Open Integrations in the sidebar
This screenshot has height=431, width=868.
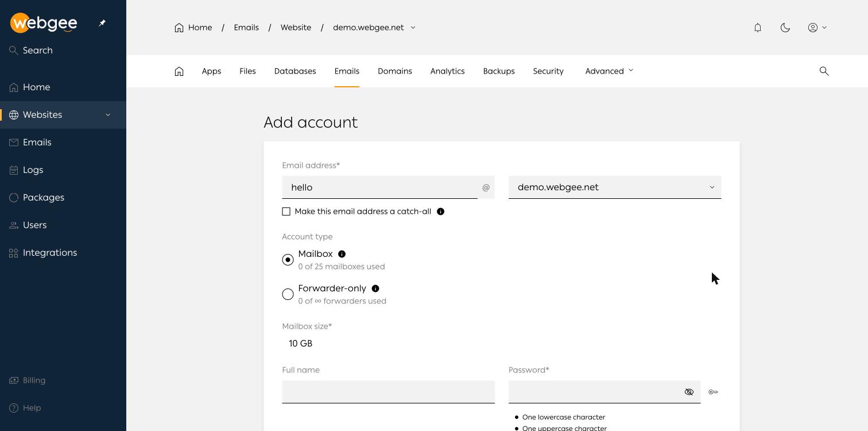click(x=63, y=253)
